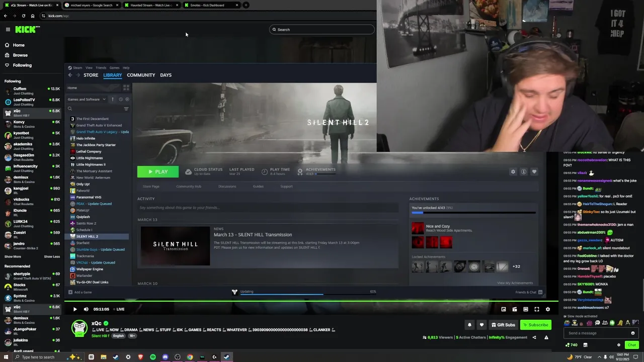Open the Community Hub link
This screenshot has height=362, width=644.
(x=189, y=187)
